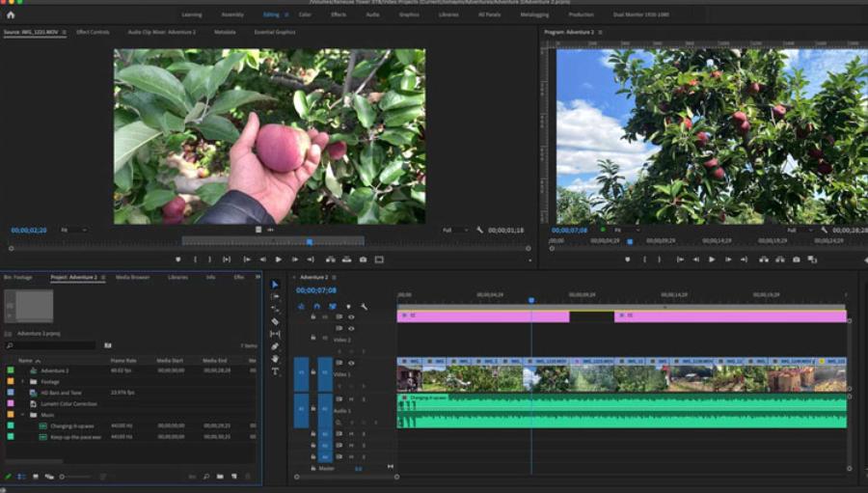
Task: Select the Track Select Forward tool
Action: (275, 296)
